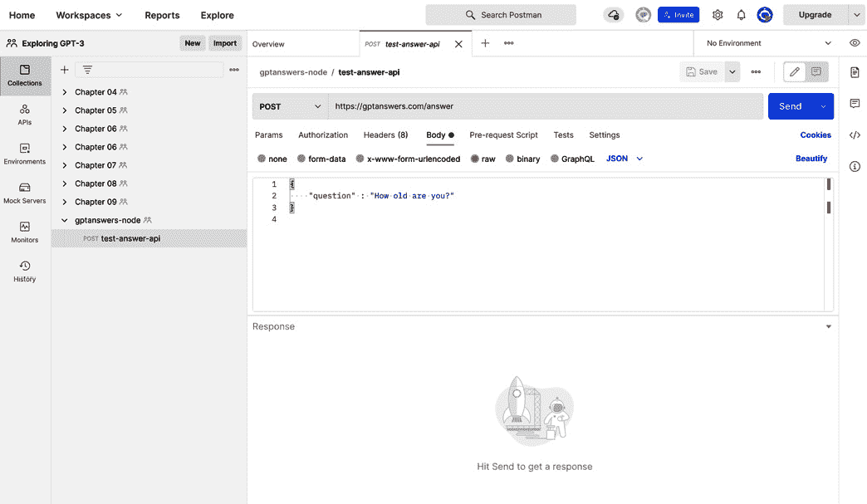Open the code snippet panel

point(855,135)
